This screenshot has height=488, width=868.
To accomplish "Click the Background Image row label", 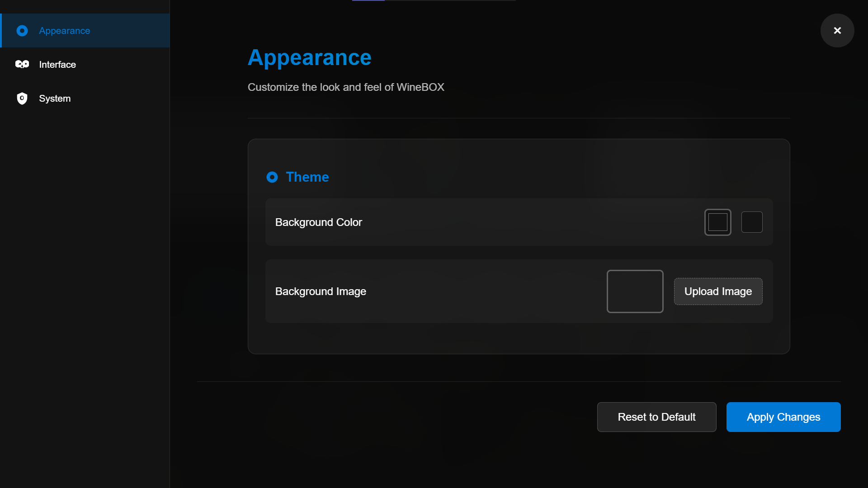I will coord(321,291).
